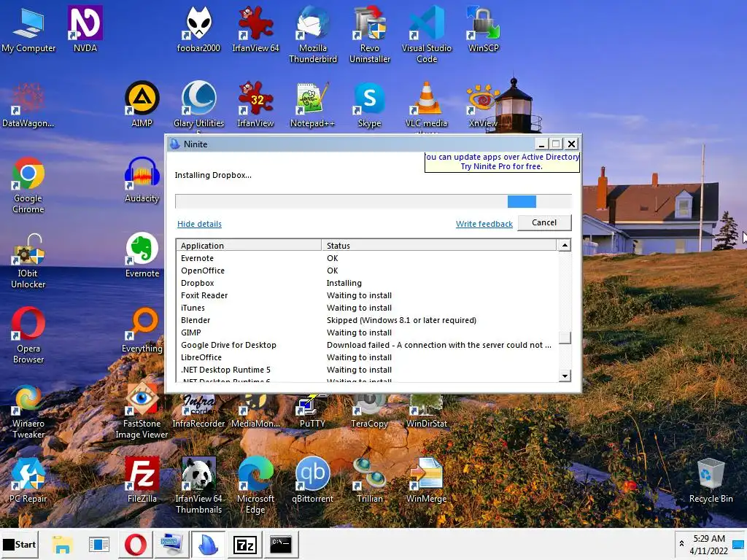Open 7-Zip from the taskbar
The height and width of the screenshot is (560, 747).
tap(245, 544)
